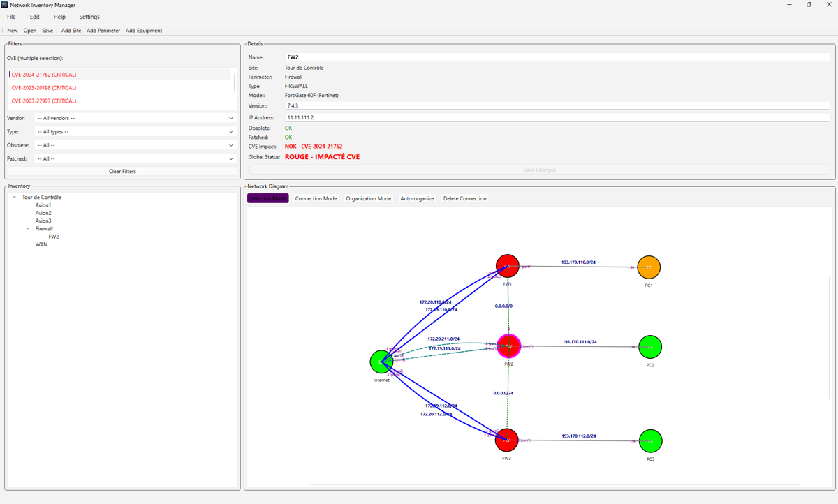Screen dimensions: 838x504
Task: Select the red FW1 firewall node
Action: coord(508,267)
